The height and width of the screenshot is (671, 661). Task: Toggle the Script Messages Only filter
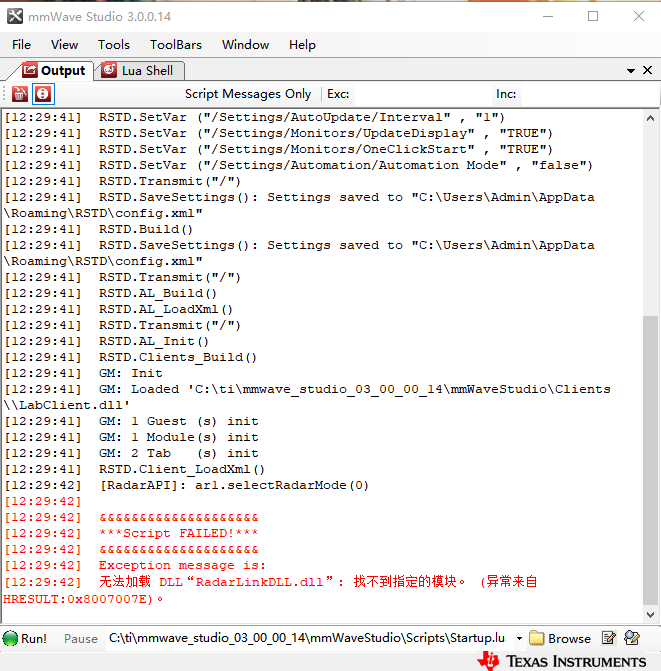248,94
